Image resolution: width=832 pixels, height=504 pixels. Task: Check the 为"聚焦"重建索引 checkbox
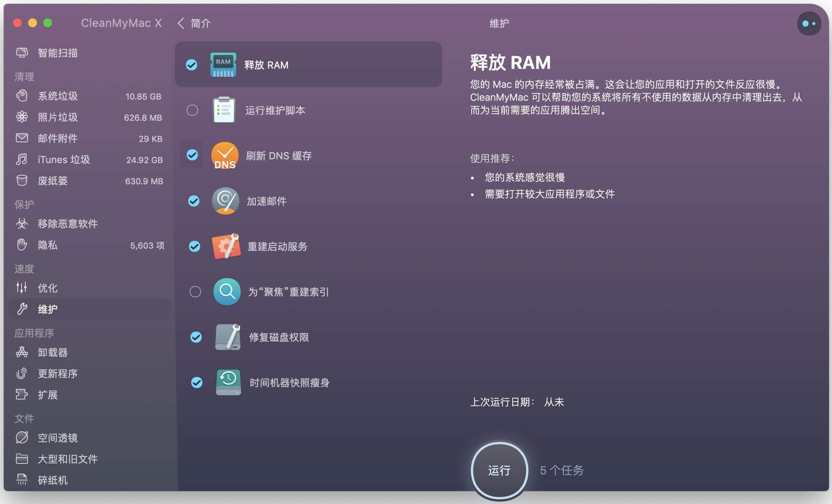195,292
